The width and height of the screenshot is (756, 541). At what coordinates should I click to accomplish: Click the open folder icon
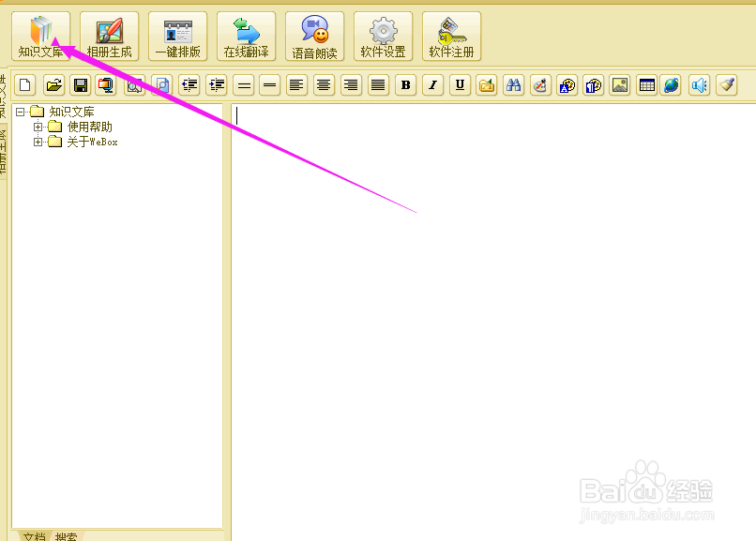(x=54, y=85)
